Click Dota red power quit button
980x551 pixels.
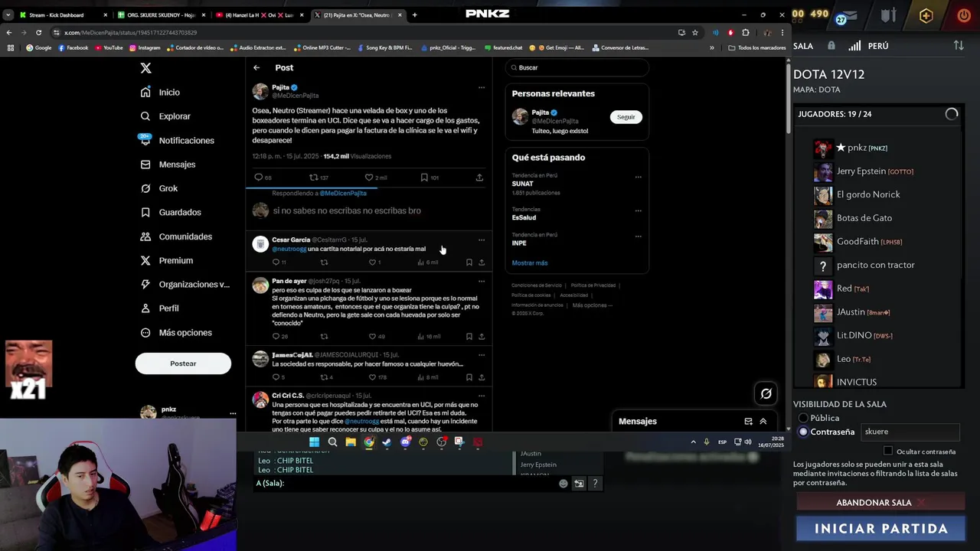(x=964, y=15)
